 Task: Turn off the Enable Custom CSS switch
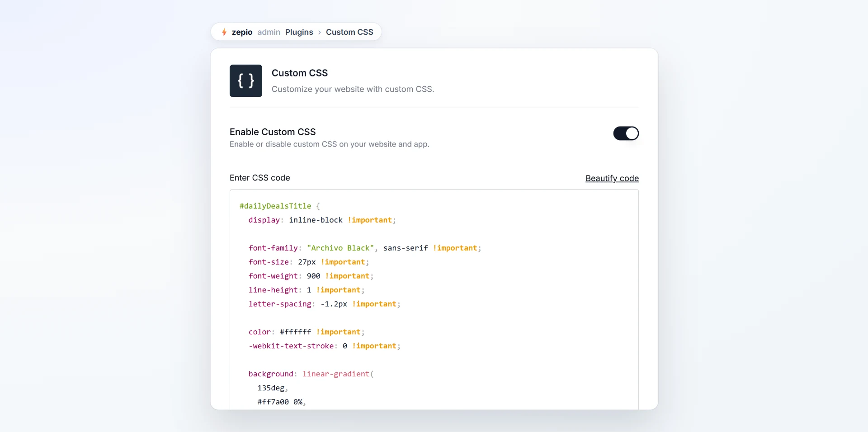626,133
